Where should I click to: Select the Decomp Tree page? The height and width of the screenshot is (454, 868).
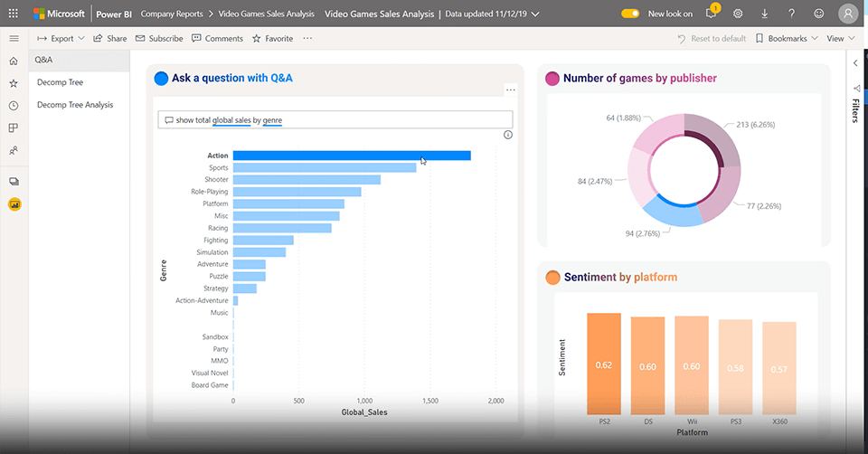click(60, 82)
